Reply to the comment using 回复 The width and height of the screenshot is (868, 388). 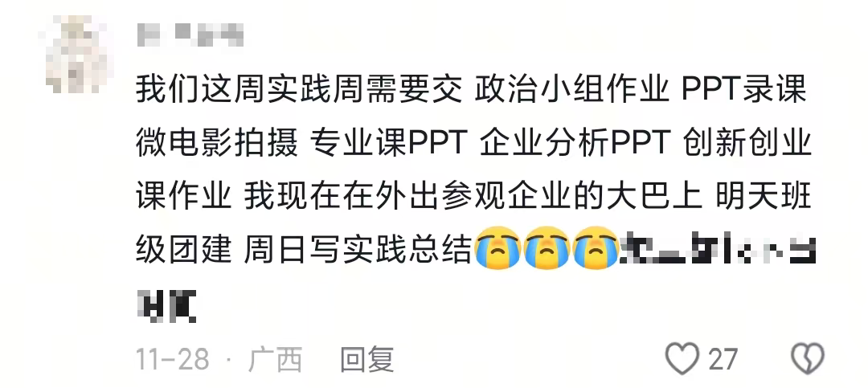(x=367, y=359)
